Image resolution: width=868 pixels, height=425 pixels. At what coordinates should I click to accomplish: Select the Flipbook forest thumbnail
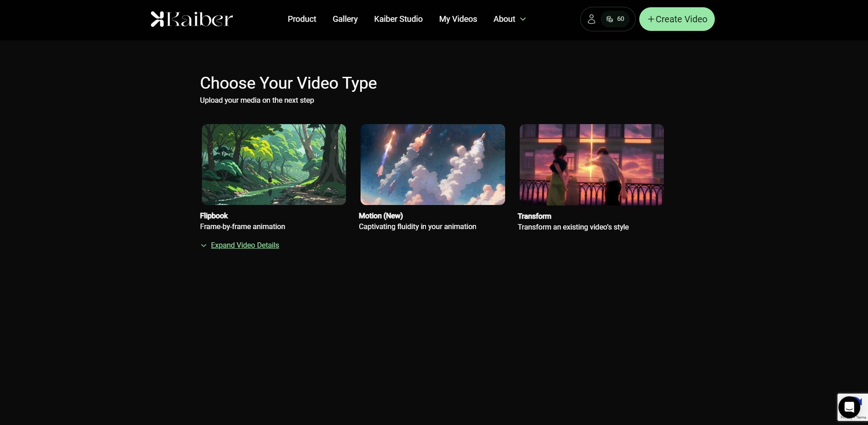click(274, 165)
